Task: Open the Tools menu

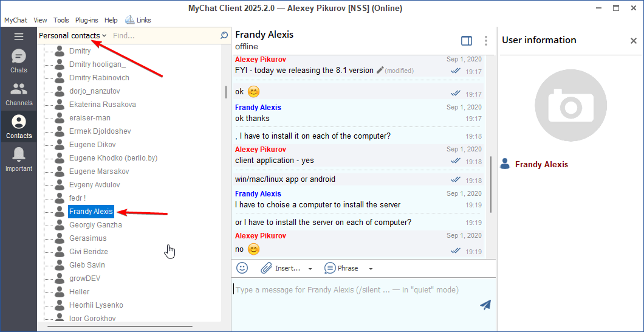Action: click(x=61, y=20)
